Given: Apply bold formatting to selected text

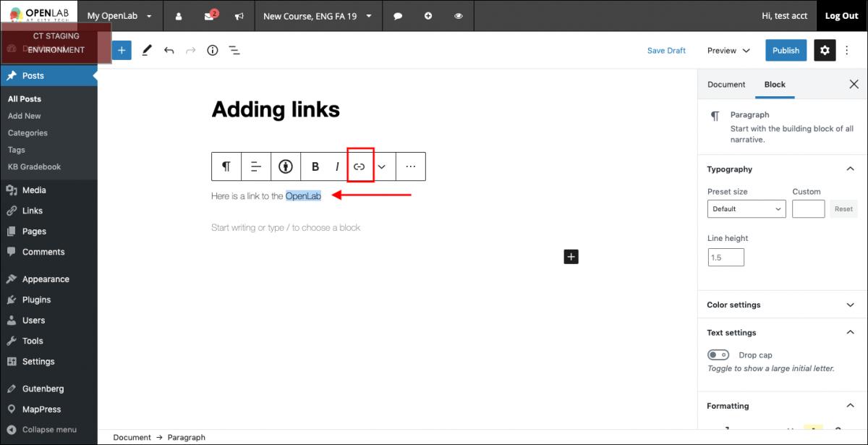Looking at the screenshot, I should tap(317, 166).
